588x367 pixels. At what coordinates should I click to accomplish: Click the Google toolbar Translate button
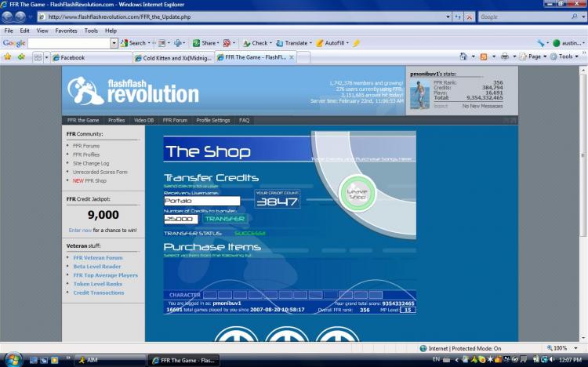pos(292,43)
